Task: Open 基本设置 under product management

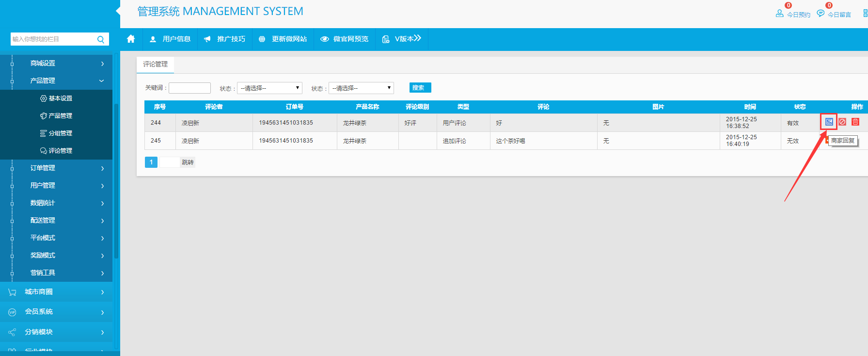Action: click(60, 98)
